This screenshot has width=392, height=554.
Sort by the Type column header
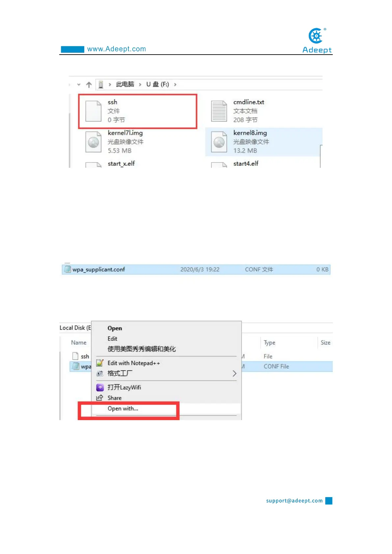tap(270, 342)
